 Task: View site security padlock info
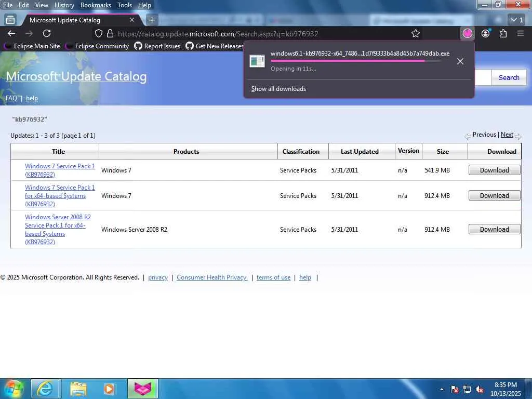pos(110,34)
